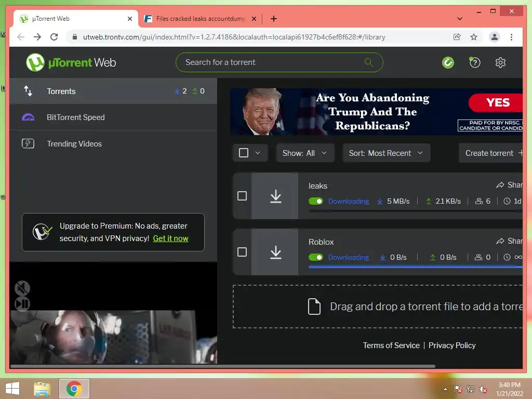Screen dimensions: 532x399
Task: Open the Sort: Most Recent dropdown
Action: 387,153
